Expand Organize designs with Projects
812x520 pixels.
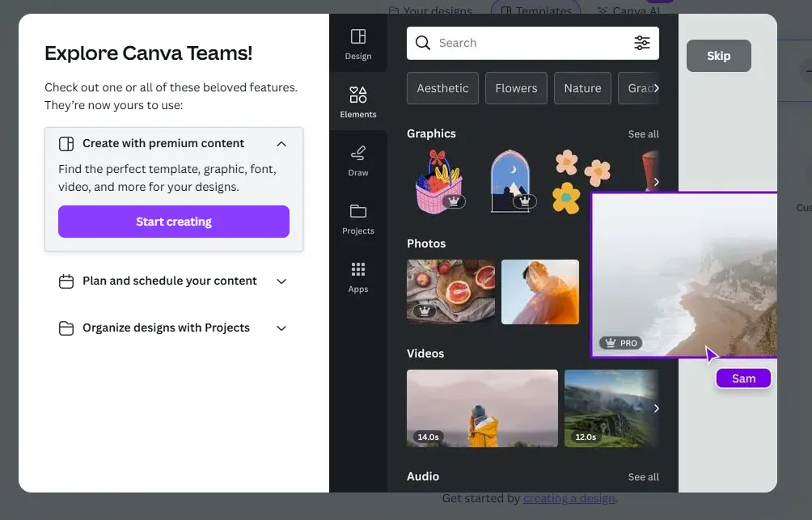281,328
